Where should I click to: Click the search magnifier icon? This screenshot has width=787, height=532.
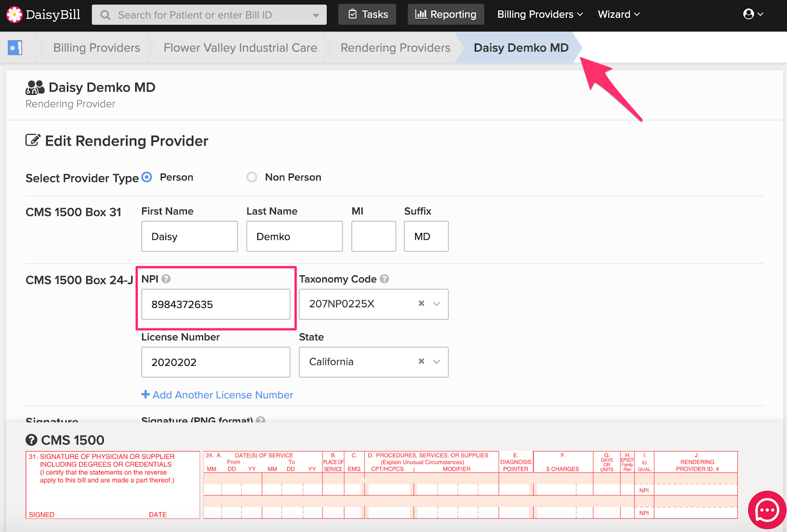pos(105,15)
